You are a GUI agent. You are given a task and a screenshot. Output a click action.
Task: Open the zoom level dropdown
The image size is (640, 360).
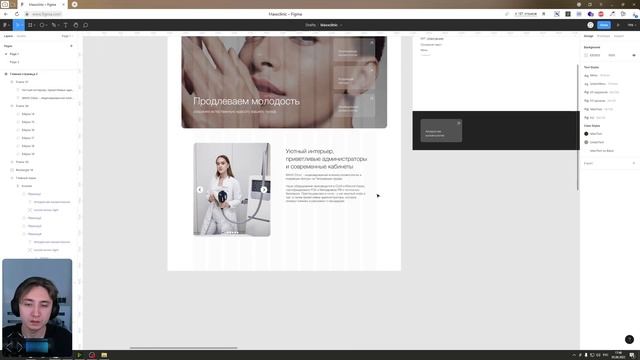631,25
